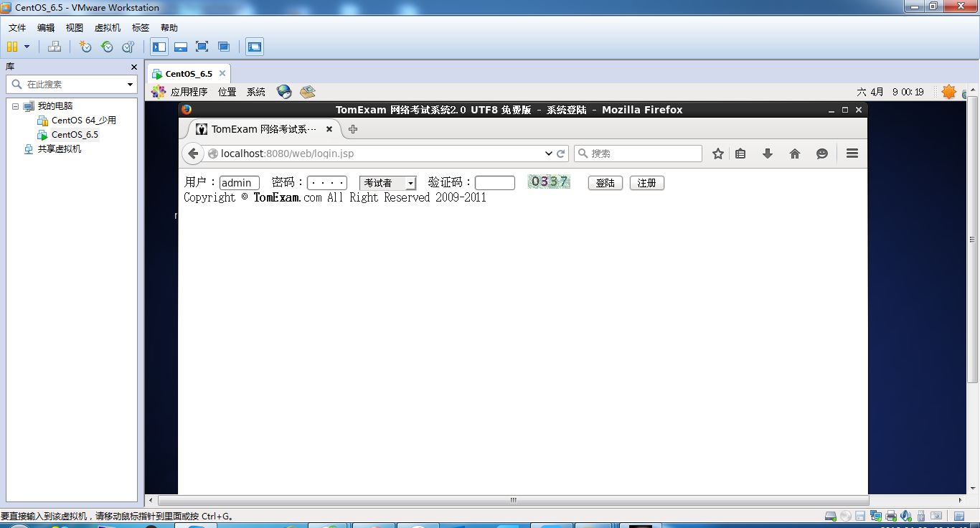Image resolution: width=980 pixels, height=528 pixels.
Task: Close the CentOS_6.5 VM tab
Action: (x=222, y=73)
